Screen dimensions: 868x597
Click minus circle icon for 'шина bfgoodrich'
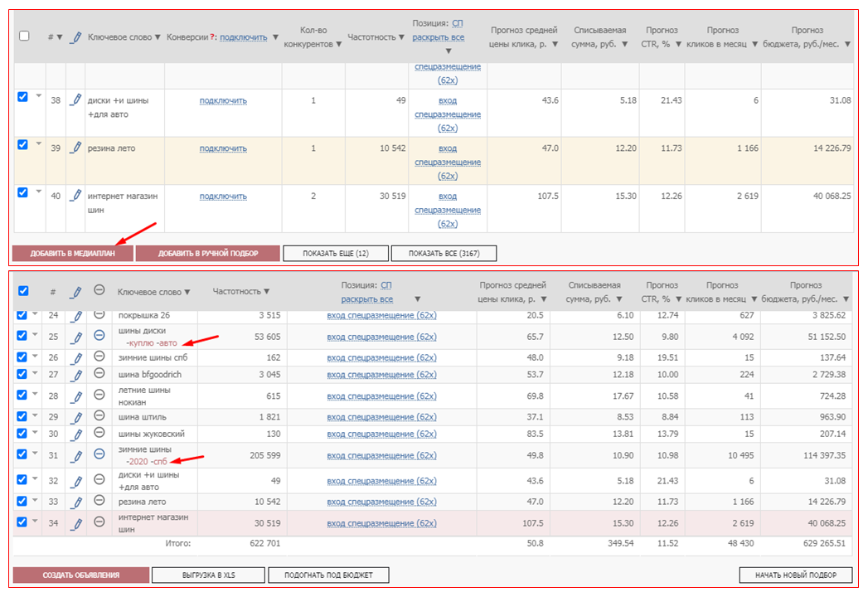click(99, 374)
